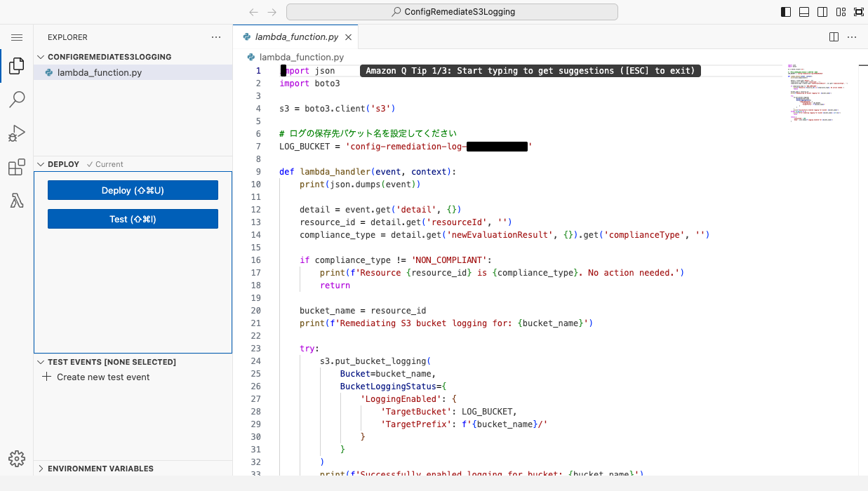Click line number 23 in the gutter
Screen dimensions: 868x491
coord(255,349)
